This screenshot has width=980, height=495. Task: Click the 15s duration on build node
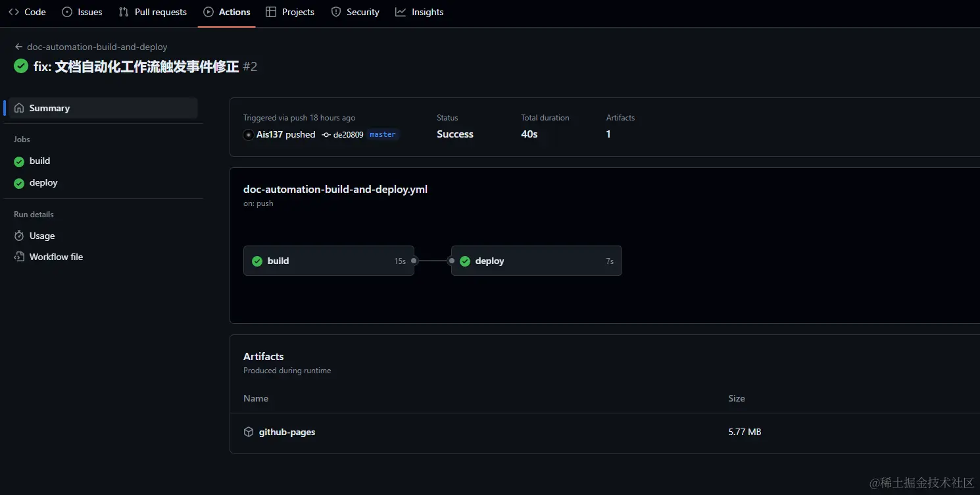400,261
